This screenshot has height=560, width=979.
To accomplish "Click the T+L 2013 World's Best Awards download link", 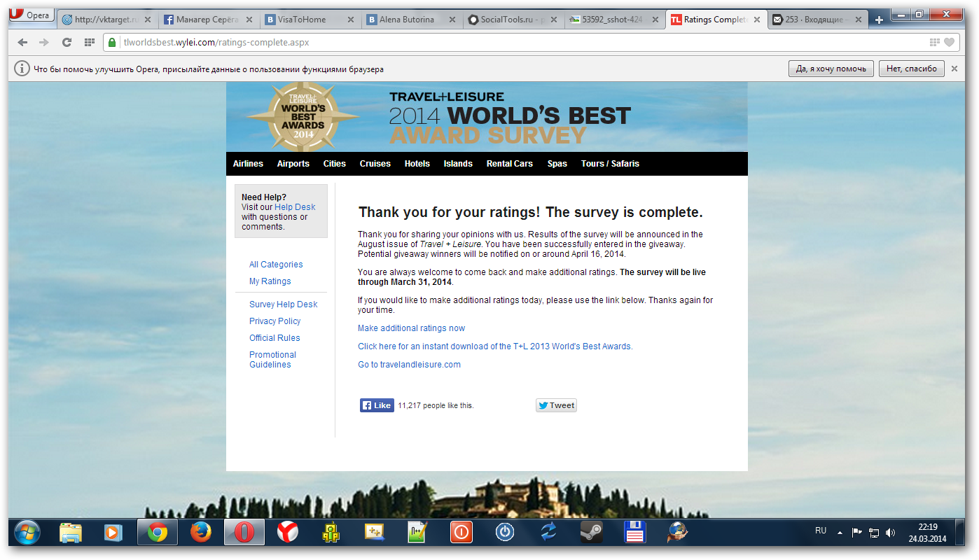I will (495, 346).
